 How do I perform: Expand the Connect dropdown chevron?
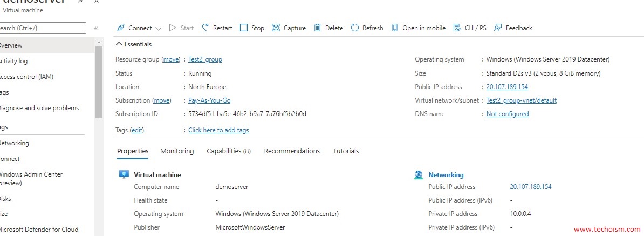click(159, 29)
